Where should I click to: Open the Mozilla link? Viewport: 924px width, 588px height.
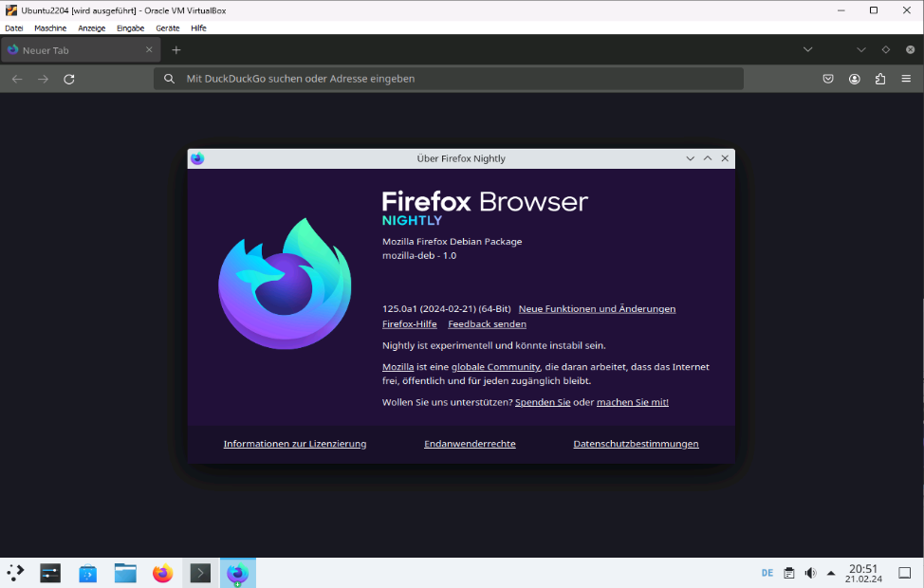[x=397, y=366]
